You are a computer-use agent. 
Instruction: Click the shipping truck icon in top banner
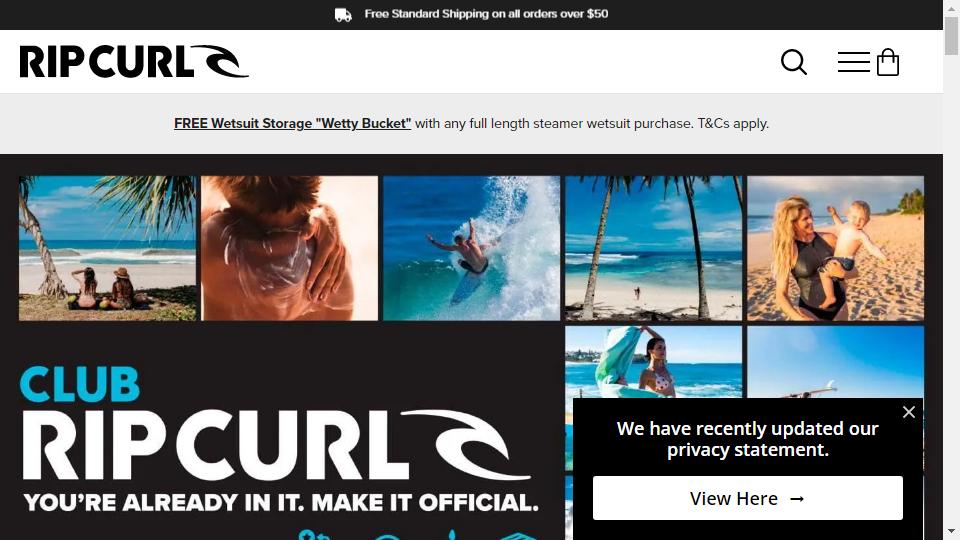click(343, 15)
